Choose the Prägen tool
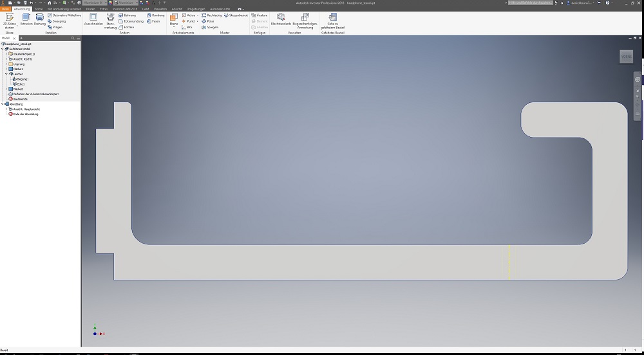 tap(55, 27)
